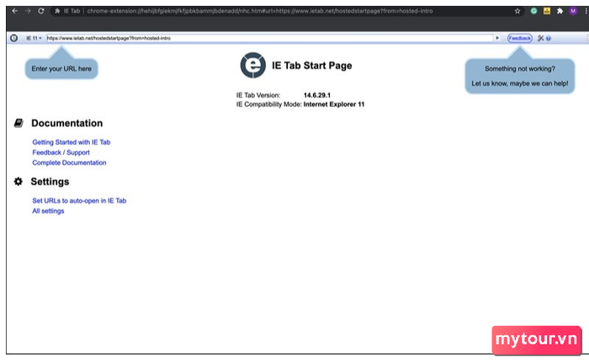589x364 pixels.
Task: Click the IE Tab e logo
Action: (252, 65)
